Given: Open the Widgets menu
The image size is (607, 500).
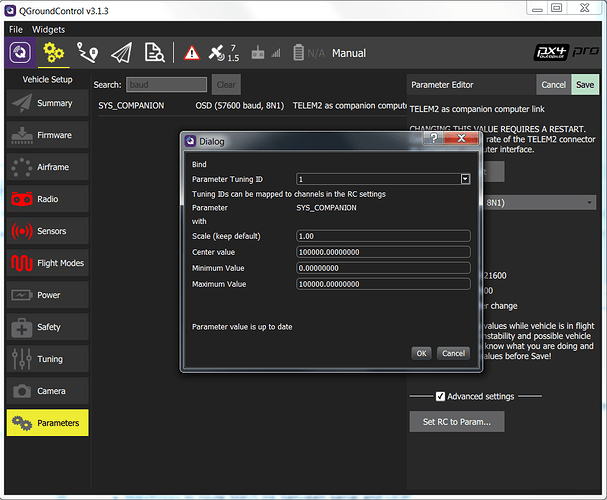Looking at the screenshot, I should (48, 29).
